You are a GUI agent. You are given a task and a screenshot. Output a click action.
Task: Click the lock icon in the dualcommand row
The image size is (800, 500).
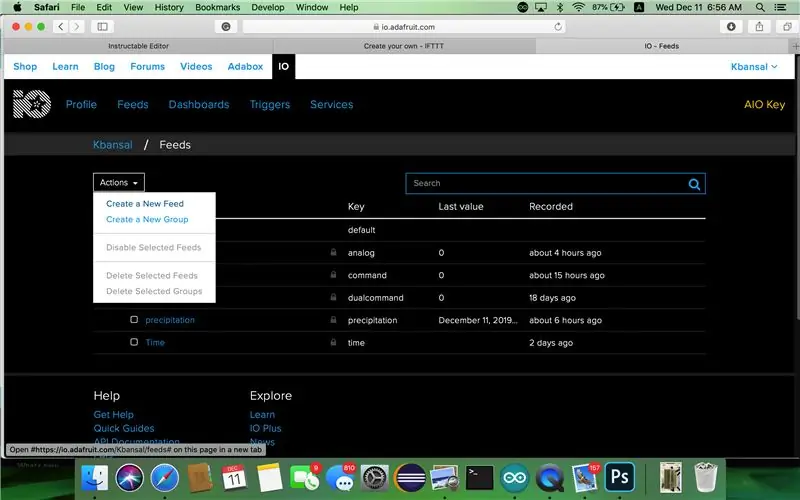point(333,297)
